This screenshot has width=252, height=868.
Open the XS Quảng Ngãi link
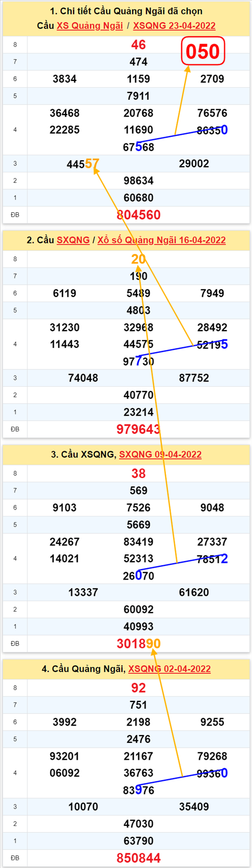[90, 26]
